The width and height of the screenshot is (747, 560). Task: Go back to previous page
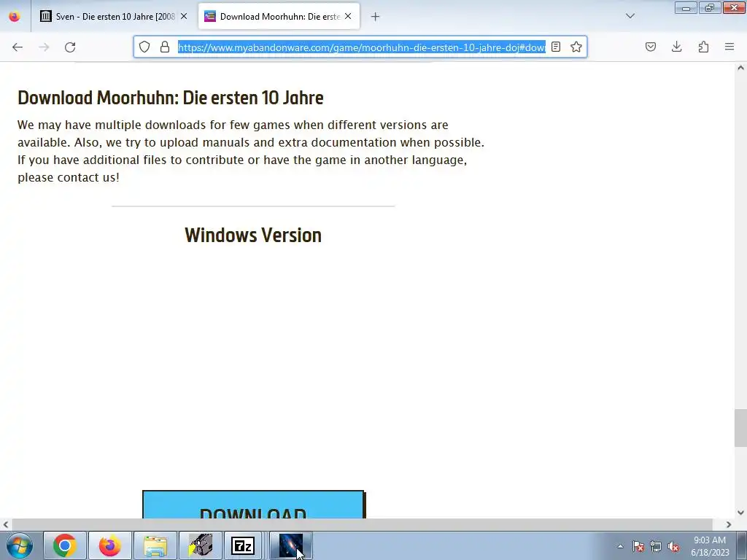point(18,47)
